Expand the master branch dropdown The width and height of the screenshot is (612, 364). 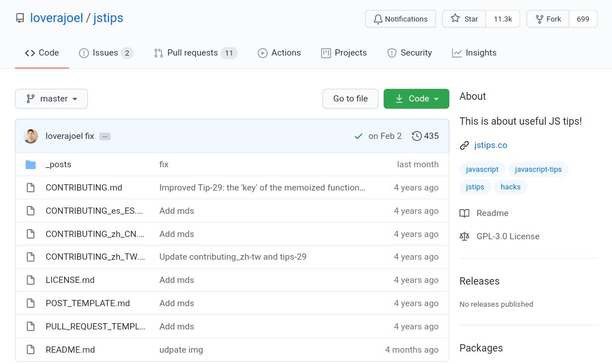(x=52, y=99)
